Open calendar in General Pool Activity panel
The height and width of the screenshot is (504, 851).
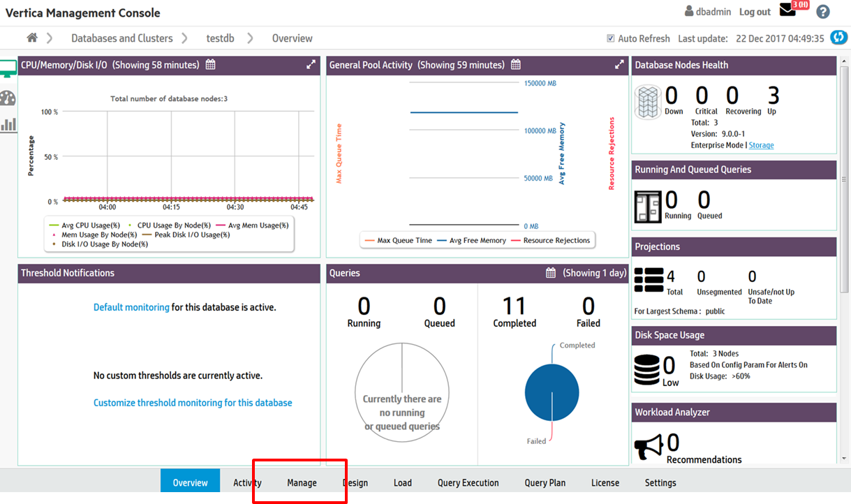pos(516,65)
